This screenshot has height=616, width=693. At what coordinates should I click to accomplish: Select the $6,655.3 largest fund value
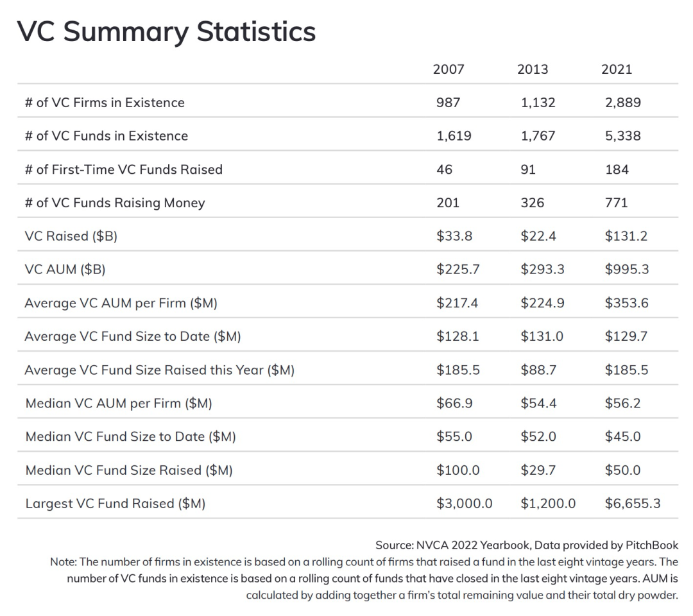(632, 504)
